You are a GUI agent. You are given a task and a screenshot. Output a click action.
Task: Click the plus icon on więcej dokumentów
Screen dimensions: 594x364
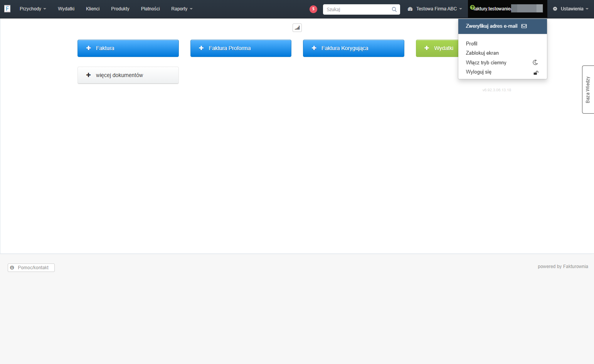tap(89, 75)
